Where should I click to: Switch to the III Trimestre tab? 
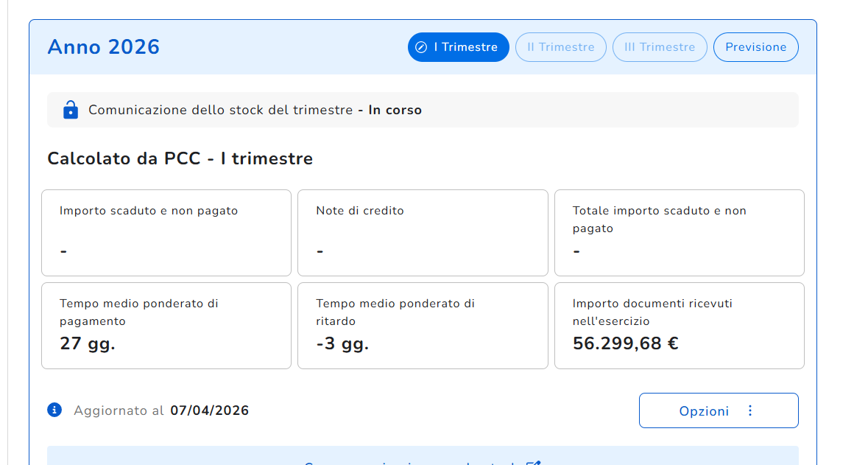tap(659, 47)
